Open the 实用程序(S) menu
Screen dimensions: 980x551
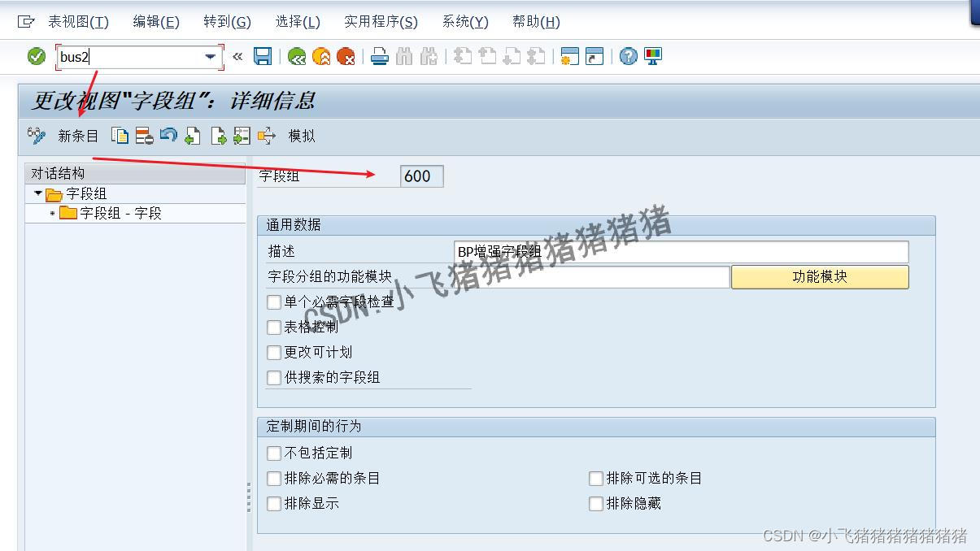pos(381,22)
